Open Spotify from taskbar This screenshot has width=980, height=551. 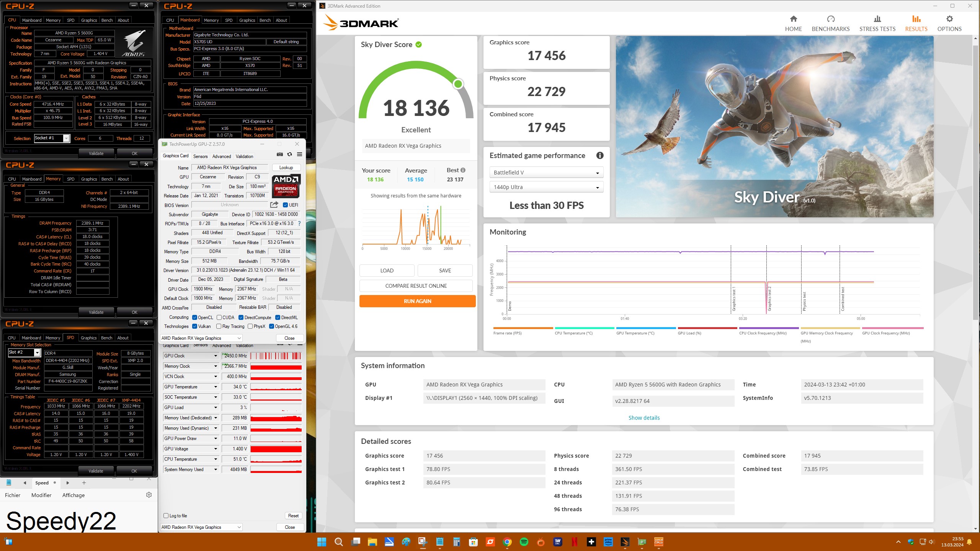tap(524, 542)
